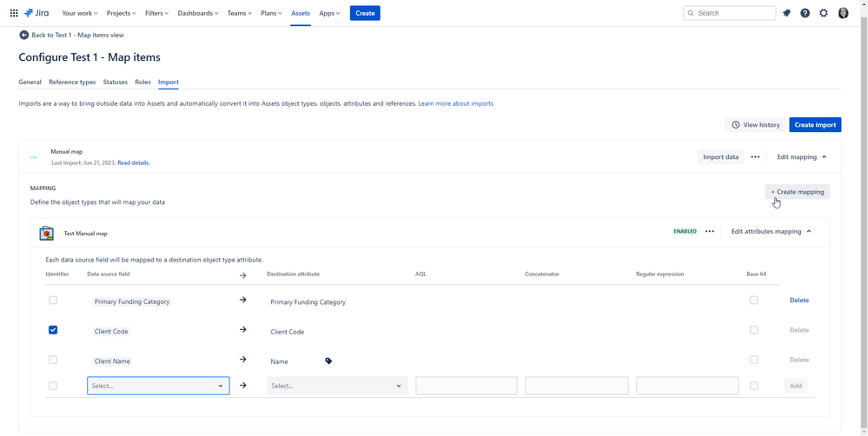The width and height of the screenshot is (868, 436).
Task: Click the Add button in new row
Action: [796, 386]
